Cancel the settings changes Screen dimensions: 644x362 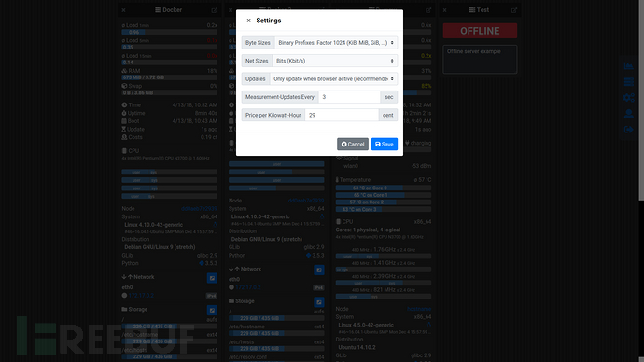[x=353, y=144]
